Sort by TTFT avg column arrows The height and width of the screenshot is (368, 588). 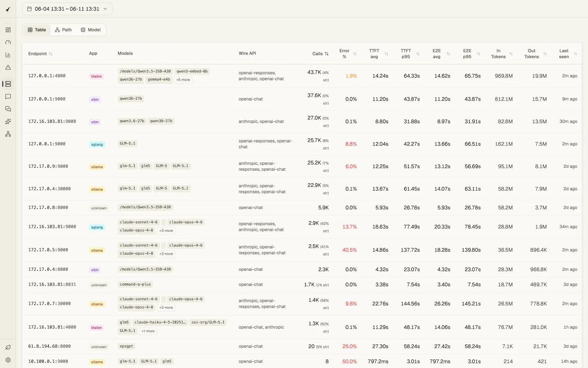[386, 54]
